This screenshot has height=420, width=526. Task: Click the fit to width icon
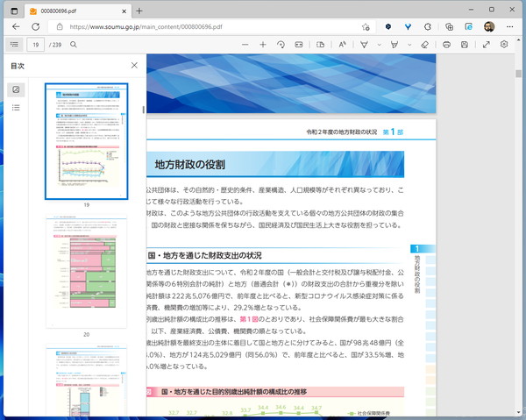(x=299, y=44)
